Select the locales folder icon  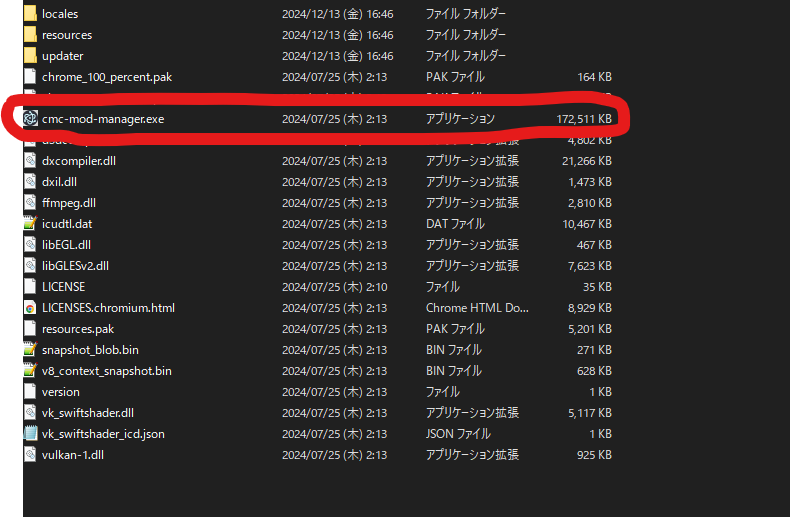click(x=30, y=14)
